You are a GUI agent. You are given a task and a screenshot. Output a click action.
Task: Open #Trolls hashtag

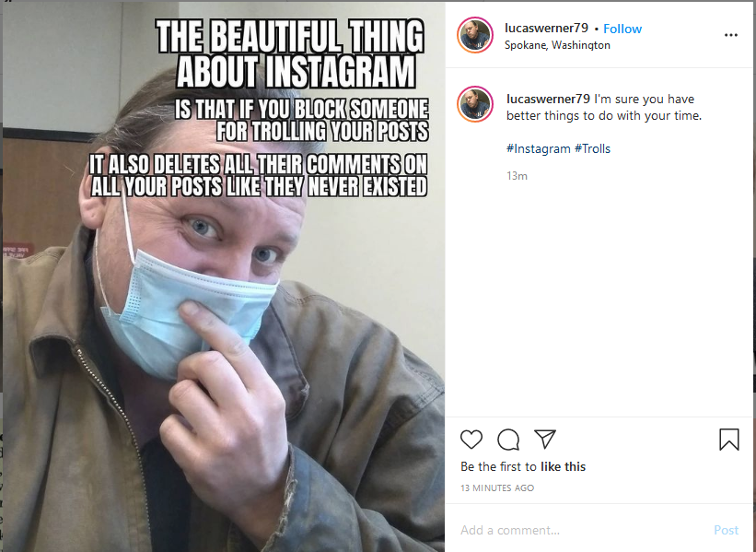(592, 148)
